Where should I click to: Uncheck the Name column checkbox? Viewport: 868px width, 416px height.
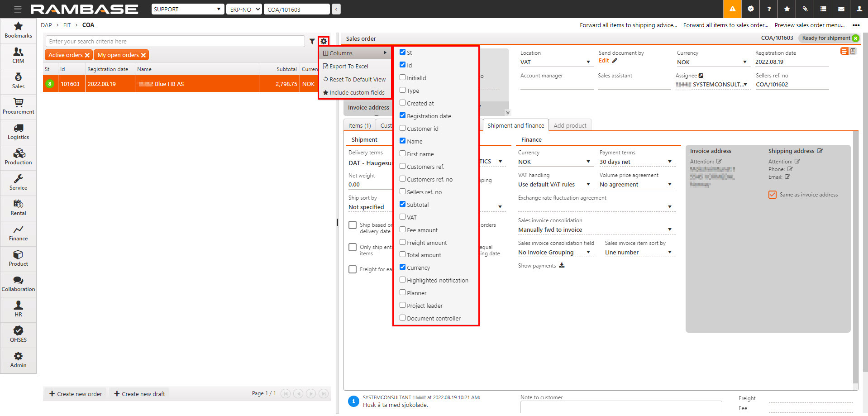tap(402, 141)
